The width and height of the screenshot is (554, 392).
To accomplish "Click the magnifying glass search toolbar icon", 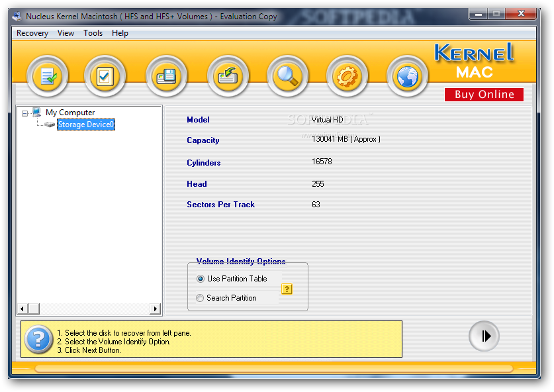I will tap(288, 76).
